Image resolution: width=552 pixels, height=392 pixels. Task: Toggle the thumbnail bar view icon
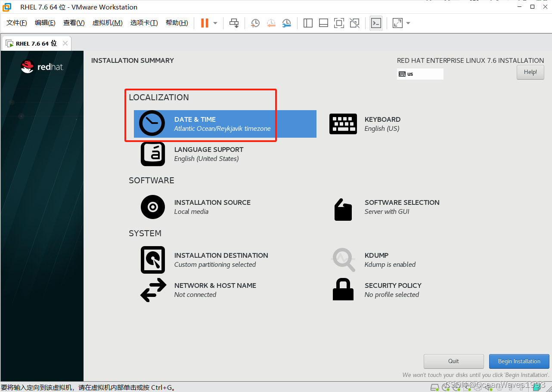[x=323, y=23]
